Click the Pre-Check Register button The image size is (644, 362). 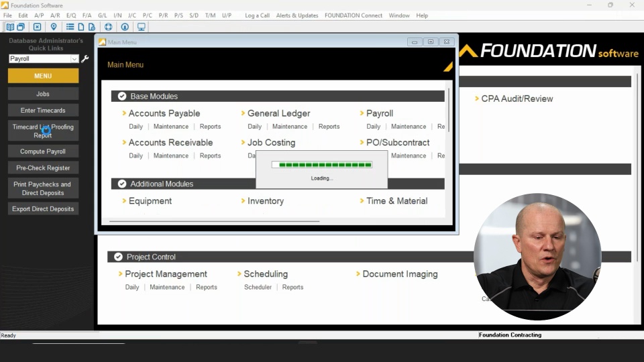pos(43,168)
